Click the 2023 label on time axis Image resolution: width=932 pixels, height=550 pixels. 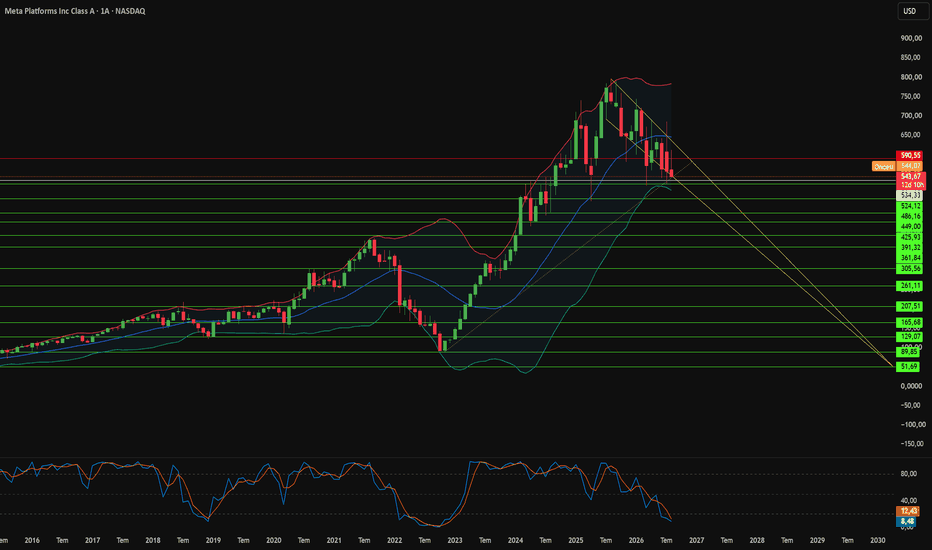click(x=455, y=540)
